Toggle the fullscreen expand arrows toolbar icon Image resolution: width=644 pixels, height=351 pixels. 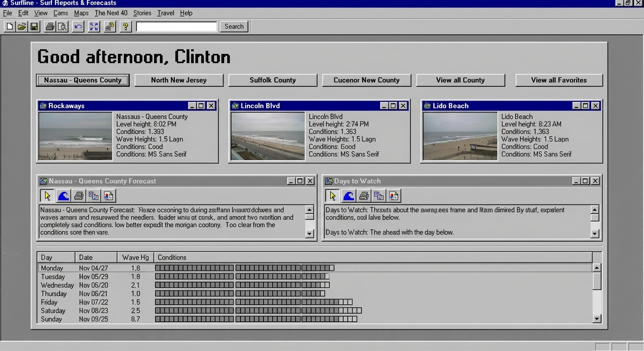[94, 27]
